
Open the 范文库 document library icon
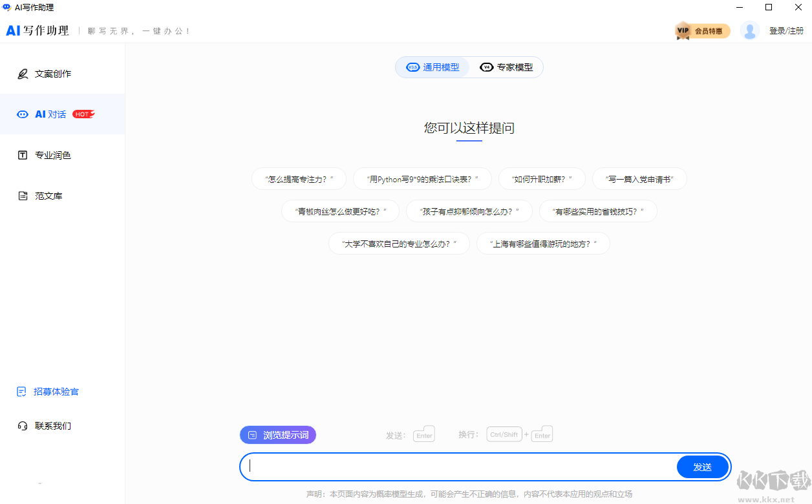pos(22,195)
